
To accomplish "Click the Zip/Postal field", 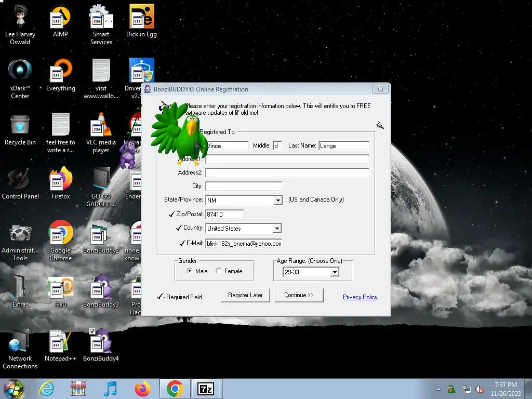I will [224, 214].
